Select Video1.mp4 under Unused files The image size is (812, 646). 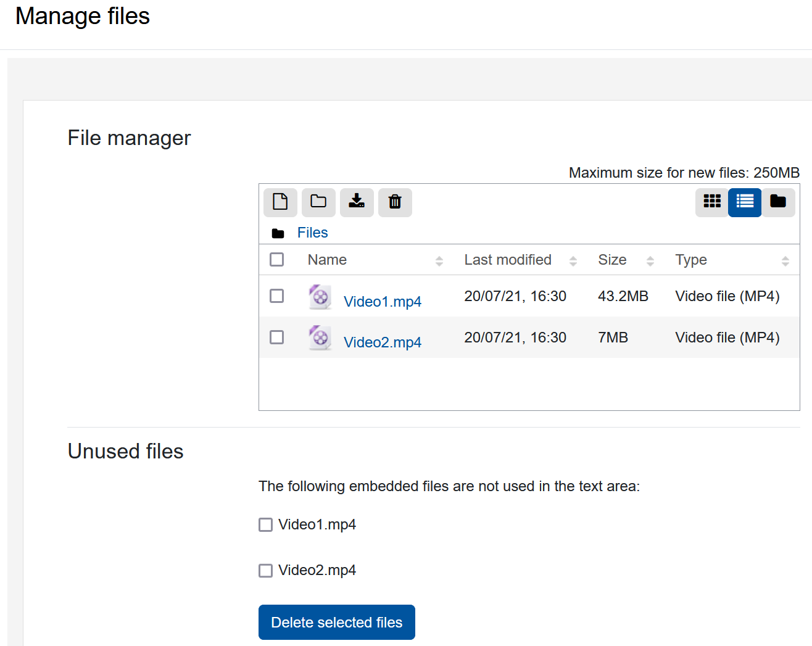click(x=265, y=524)
